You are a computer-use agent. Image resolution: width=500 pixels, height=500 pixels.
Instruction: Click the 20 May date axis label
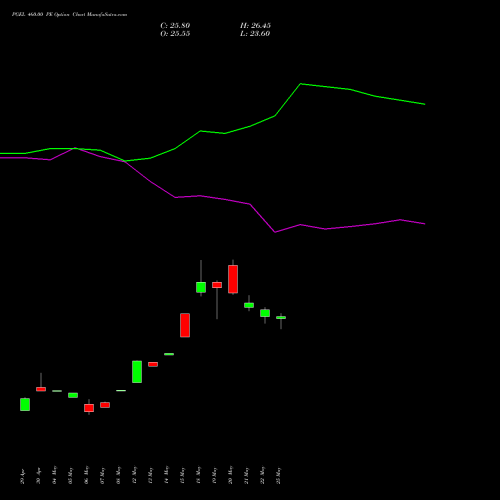pyautogui.click(x=230, y=475)
